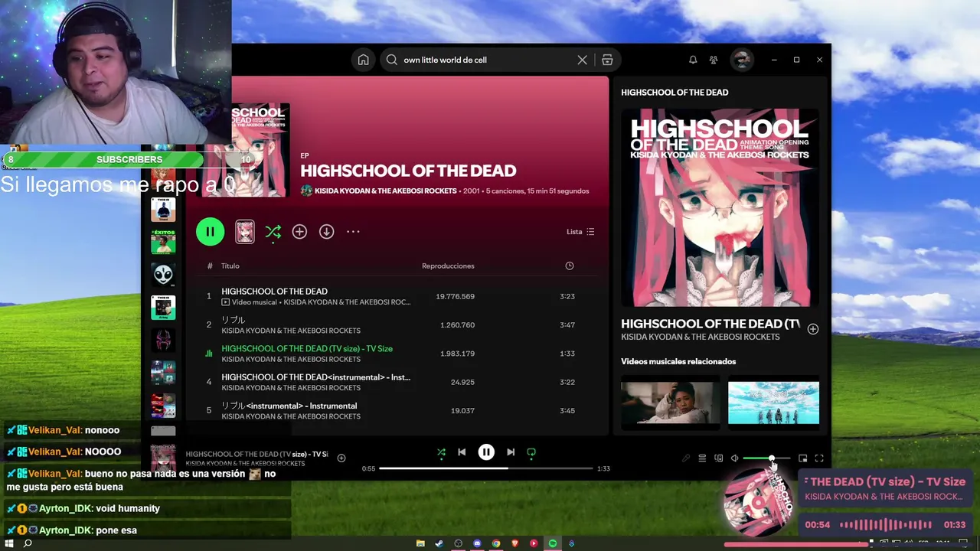Click HIGHSCHOOL OF THE DEAD right panel header
980x551 pixels.
point(675,92)
